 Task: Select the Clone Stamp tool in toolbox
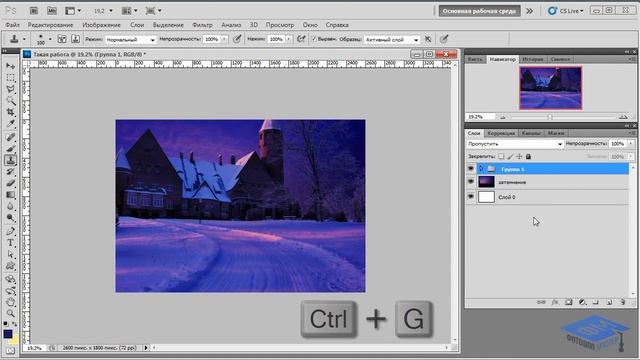[11, 160]
